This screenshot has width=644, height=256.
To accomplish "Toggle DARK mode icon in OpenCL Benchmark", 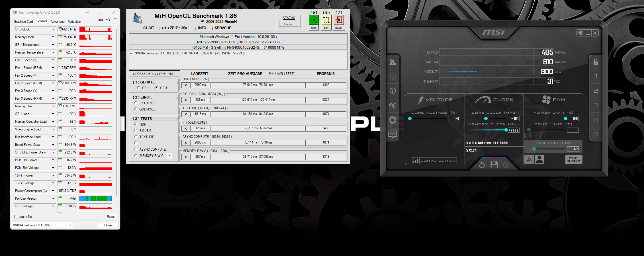I will coord(339,20).
